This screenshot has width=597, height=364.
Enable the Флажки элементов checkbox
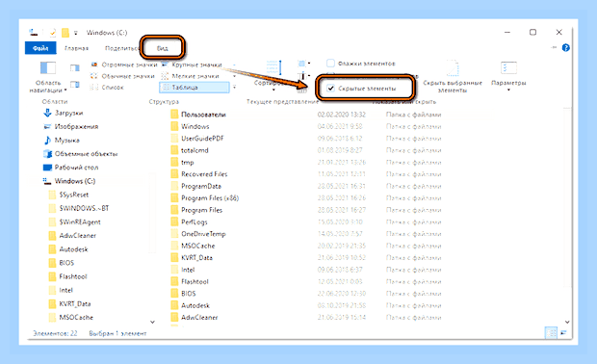click(330, 64)
